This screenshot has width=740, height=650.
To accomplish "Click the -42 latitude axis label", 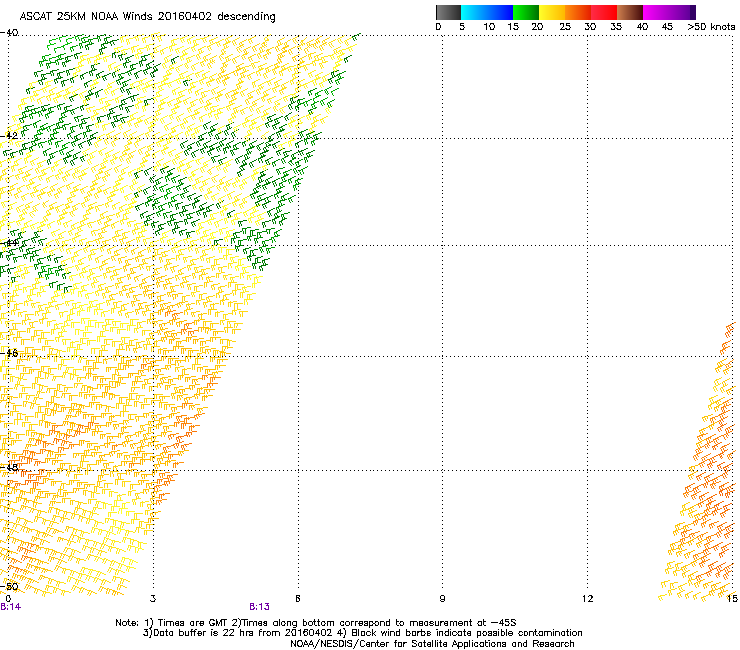I will pyautogui.click(x=9, y=135).
